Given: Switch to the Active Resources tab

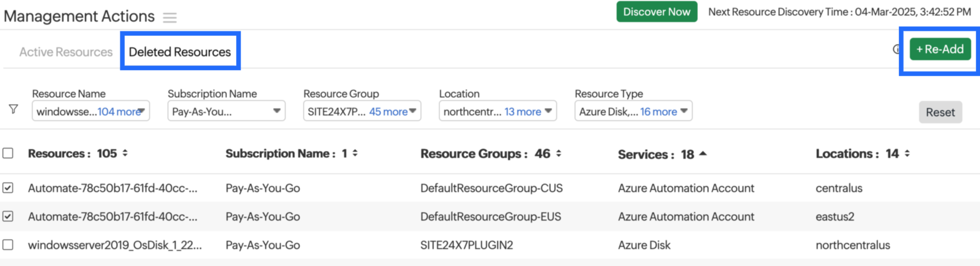Looking at the screenshot, I should (66, 52).
